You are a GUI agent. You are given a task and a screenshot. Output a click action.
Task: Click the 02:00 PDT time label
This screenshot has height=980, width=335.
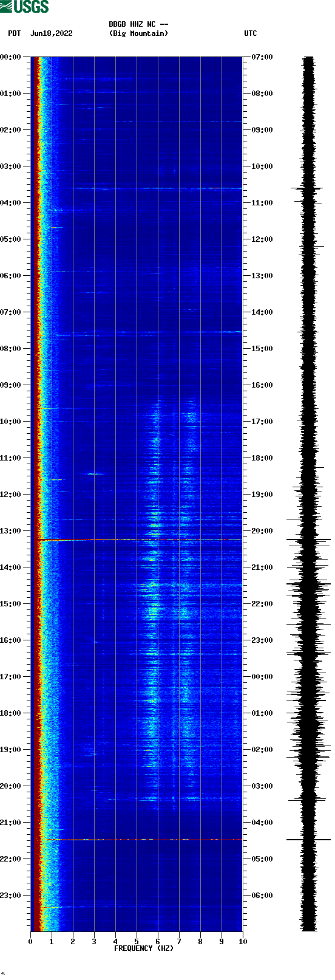pos(11,130)
